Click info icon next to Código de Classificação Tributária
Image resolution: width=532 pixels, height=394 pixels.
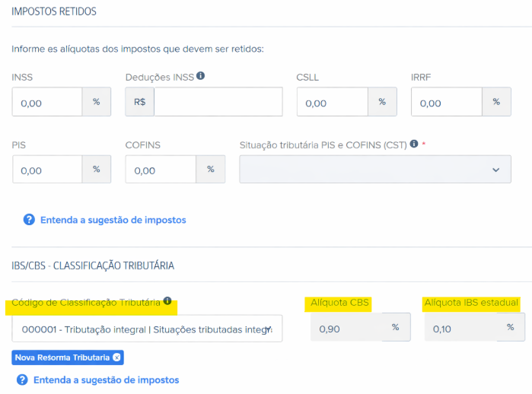[167, 301]
